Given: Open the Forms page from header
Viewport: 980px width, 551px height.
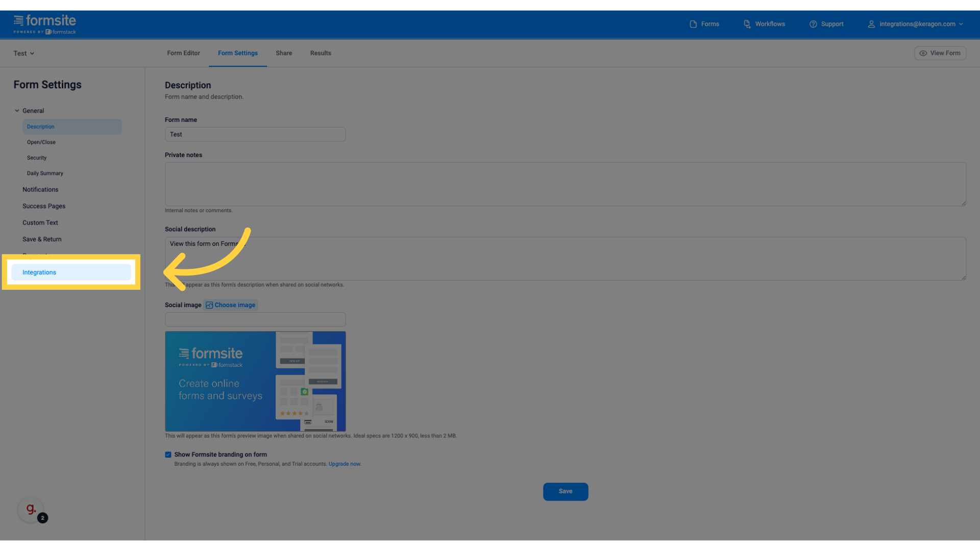Looking at the screenshot, I should coord(704,24).
